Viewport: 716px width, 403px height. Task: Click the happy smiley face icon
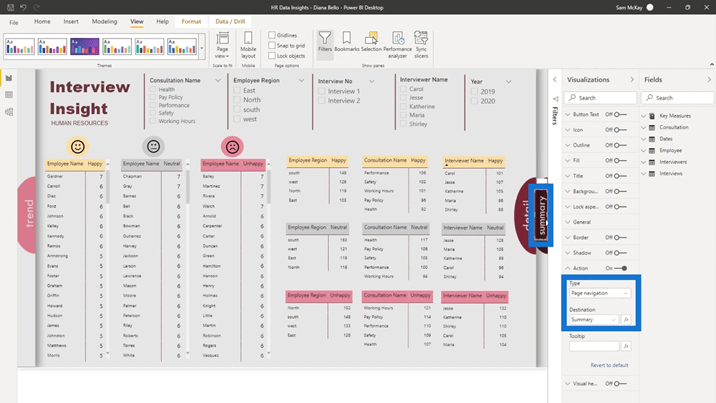[x=78, y=147]
